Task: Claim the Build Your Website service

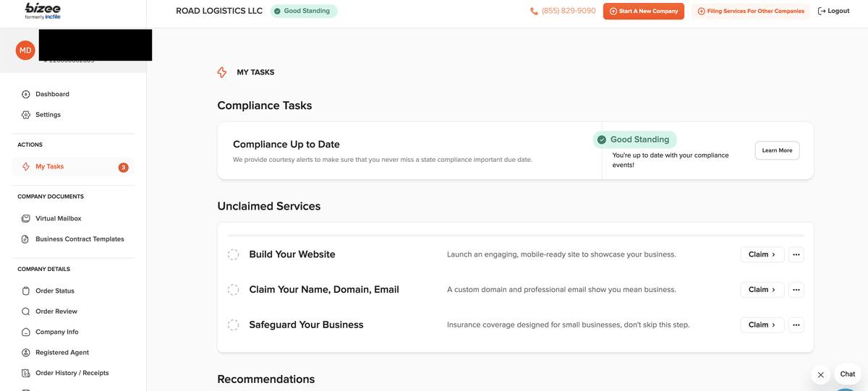Action: (x=762, y=254)
